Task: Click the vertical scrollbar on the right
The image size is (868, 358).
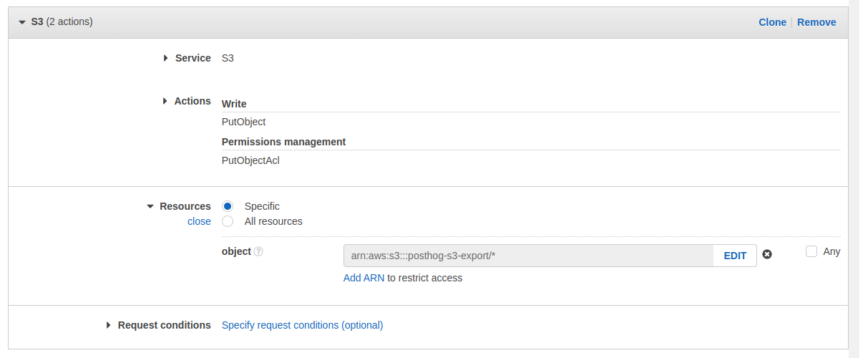Action: [x=858, y=179]
